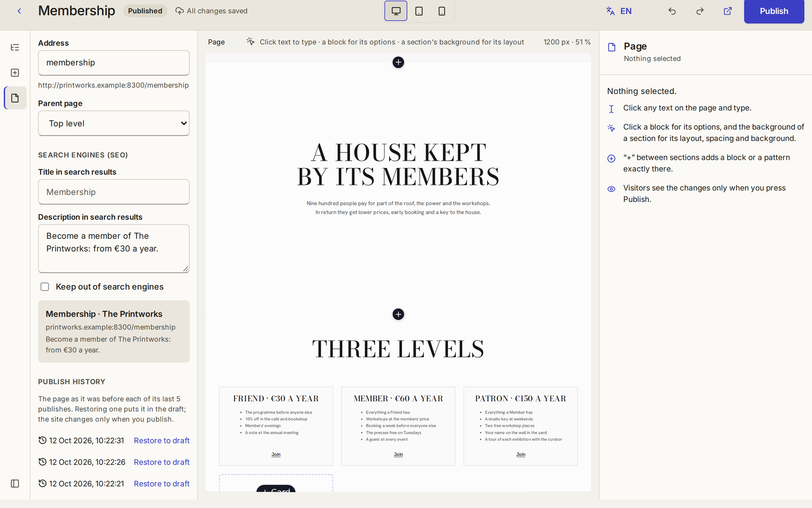Click the history icon beside 10:22:26
Screen dimensions: 812x508
point(42,462)
